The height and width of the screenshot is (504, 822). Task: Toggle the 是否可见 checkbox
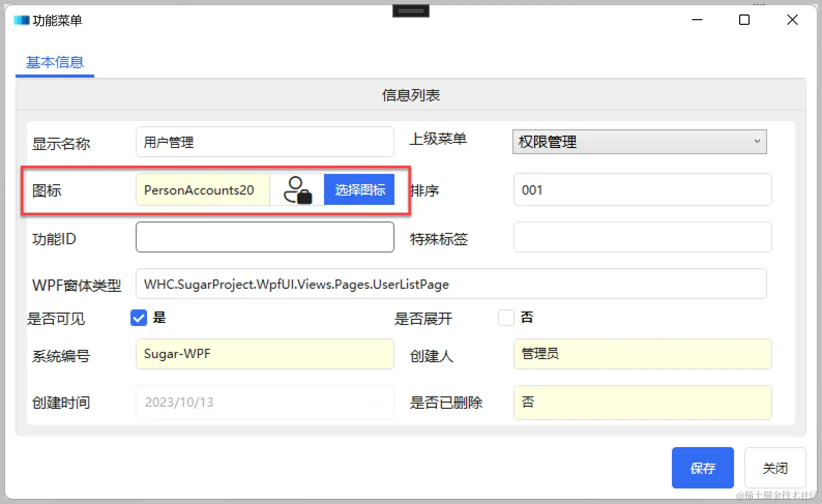pos(139,318)
